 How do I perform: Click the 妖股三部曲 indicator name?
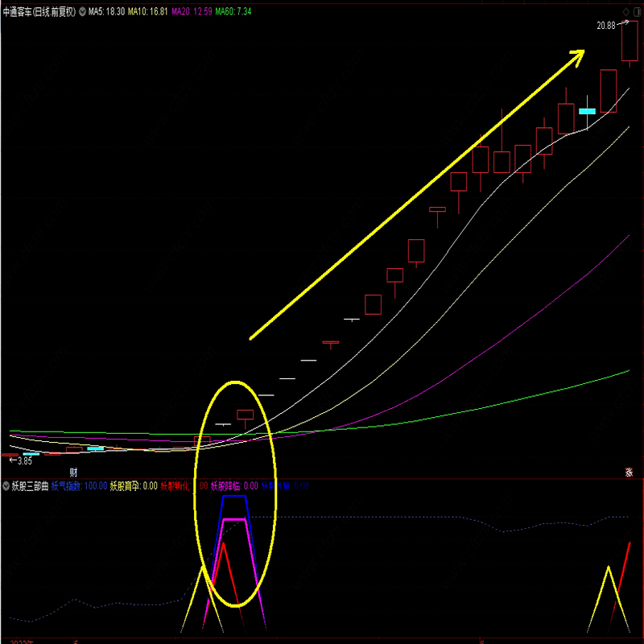(31, 486)
